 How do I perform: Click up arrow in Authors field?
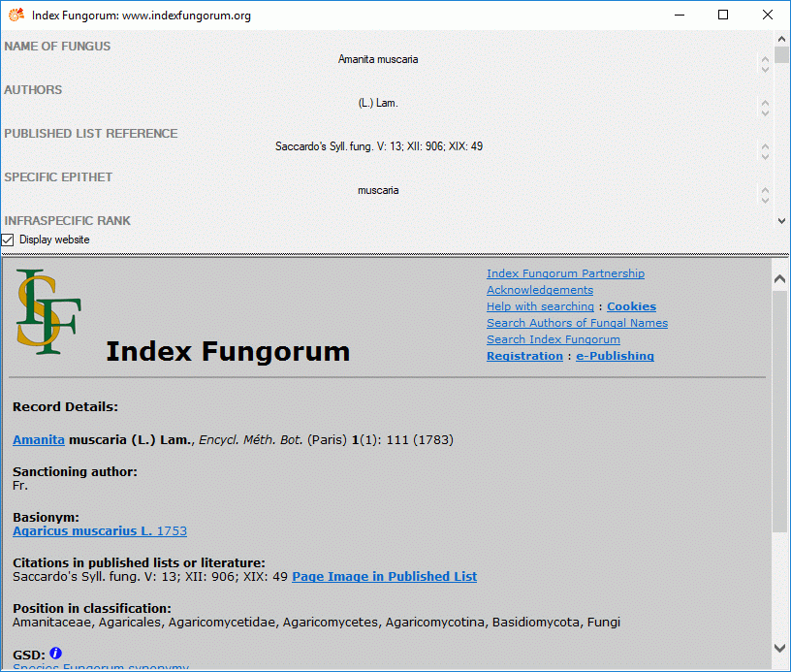pos(765,103)
